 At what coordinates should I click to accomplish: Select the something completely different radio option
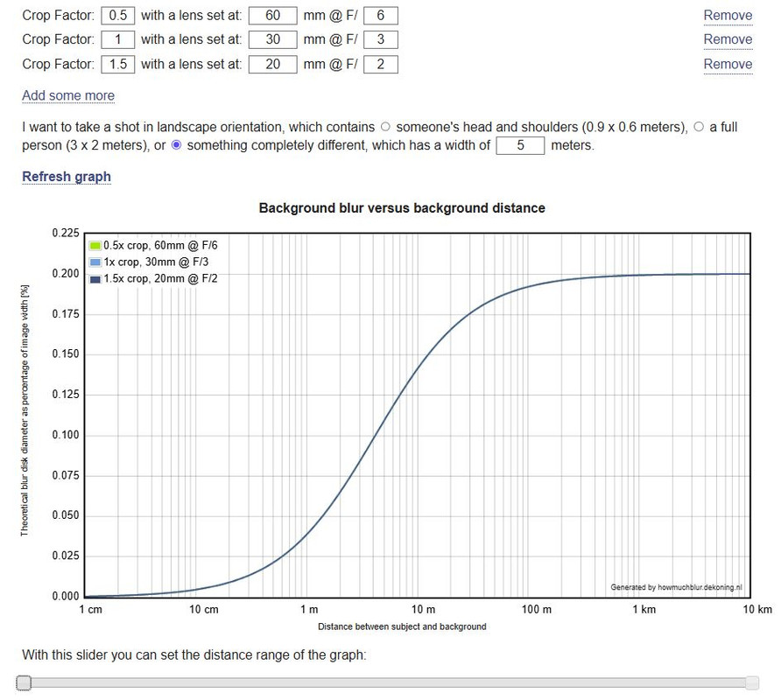pos(176,145)
